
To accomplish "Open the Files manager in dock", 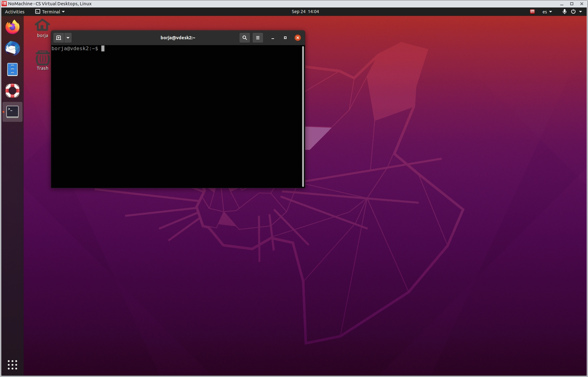I will point(12,69).
